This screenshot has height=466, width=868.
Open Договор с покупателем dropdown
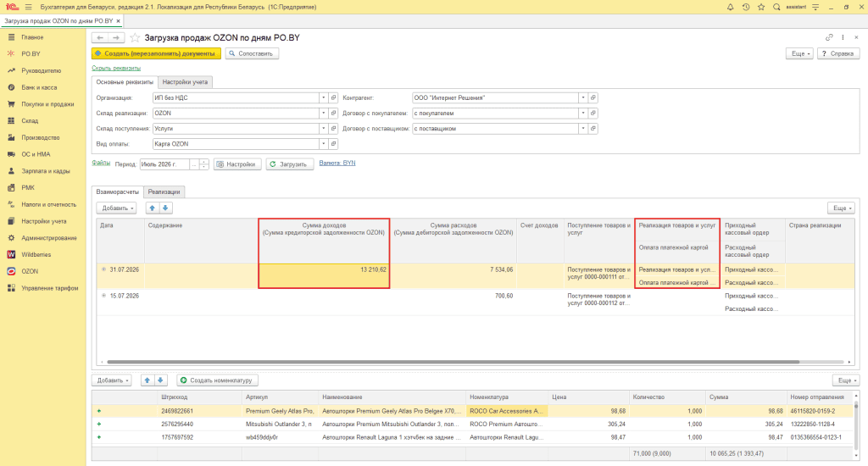[x=583, y=113]
